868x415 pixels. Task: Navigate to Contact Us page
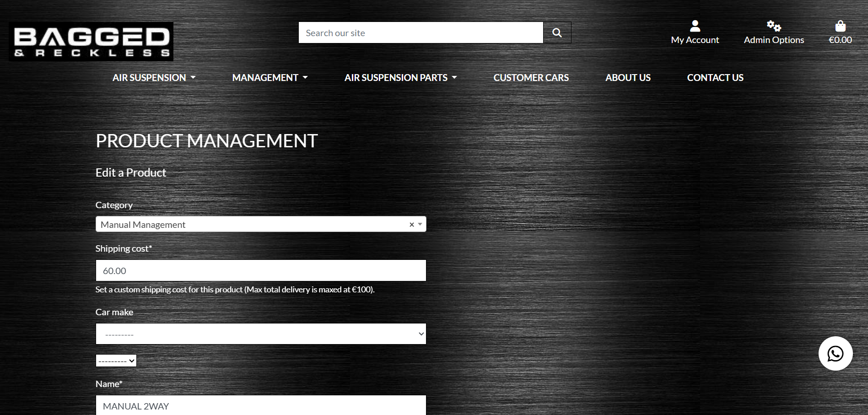(x=715, y=78)
